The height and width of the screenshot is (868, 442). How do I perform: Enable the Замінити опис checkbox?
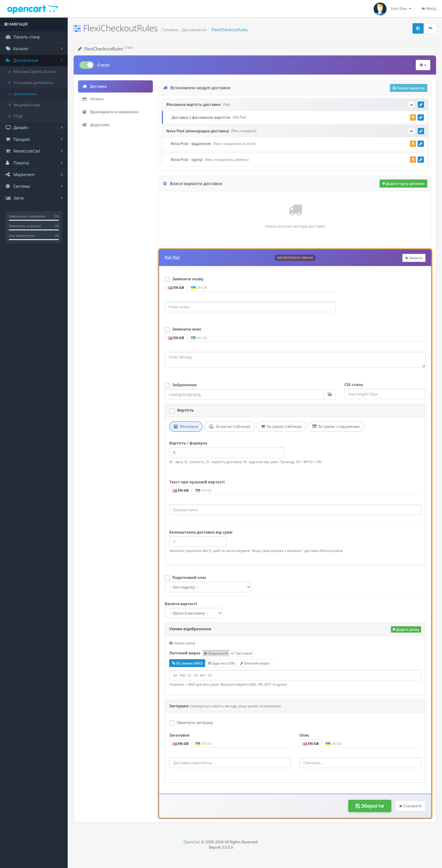(x=167, y=330)
